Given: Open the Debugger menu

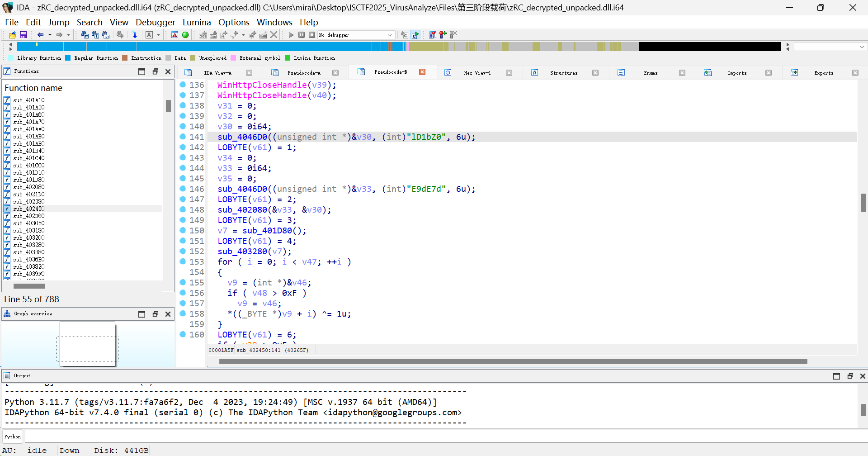Looking at the screenshot, I should tap(156, 22).
